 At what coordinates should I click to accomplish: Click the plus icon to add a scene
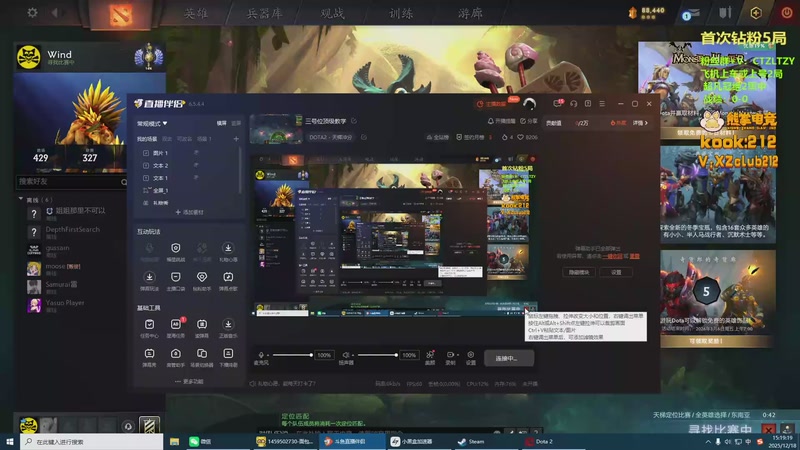[x=236, y=139]
